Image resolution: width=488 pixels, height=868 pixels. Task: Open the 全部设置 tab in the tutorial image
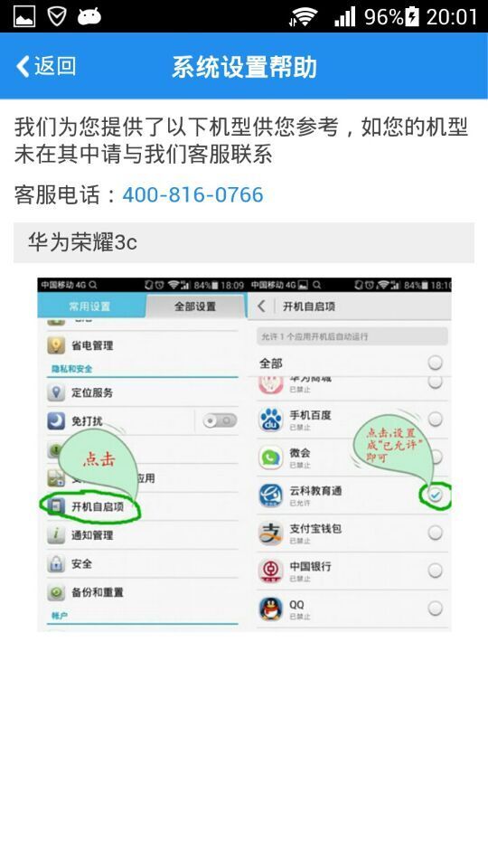[x=195, y=307]
